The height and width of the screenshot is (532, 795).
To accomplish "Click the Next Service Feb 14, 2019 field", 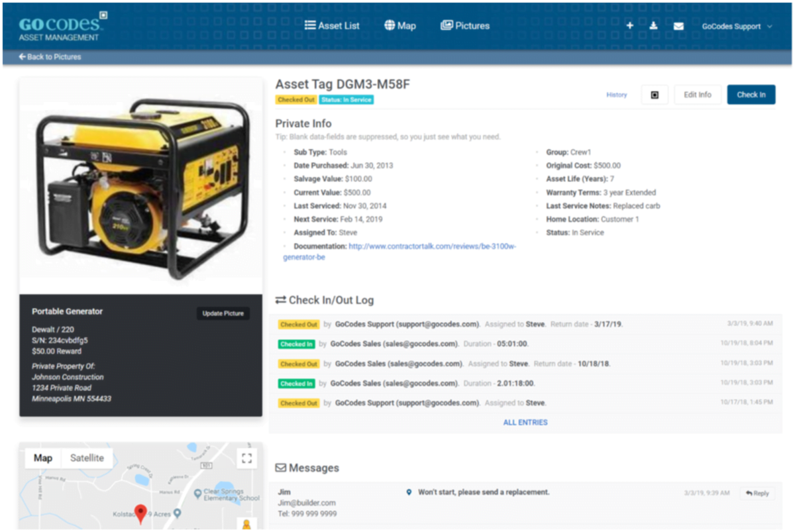I will coord(338,219).
